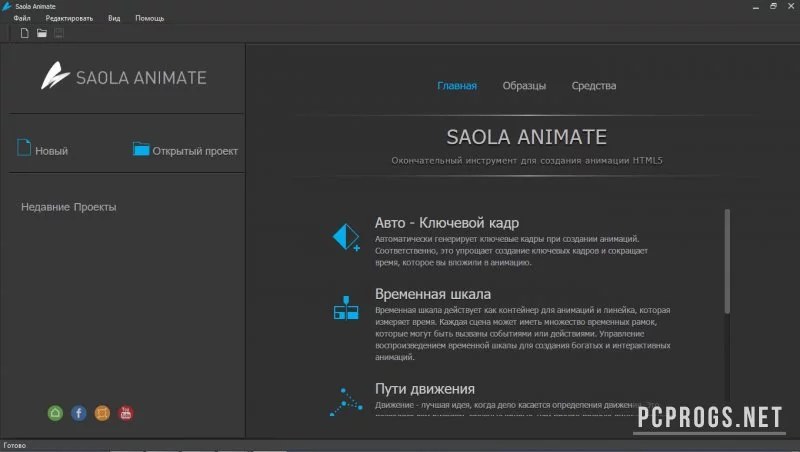Click the feature list vertical scrollbar
Image resolution: width=800 pixels, height=452 pixels.
[x=727, y=261]
